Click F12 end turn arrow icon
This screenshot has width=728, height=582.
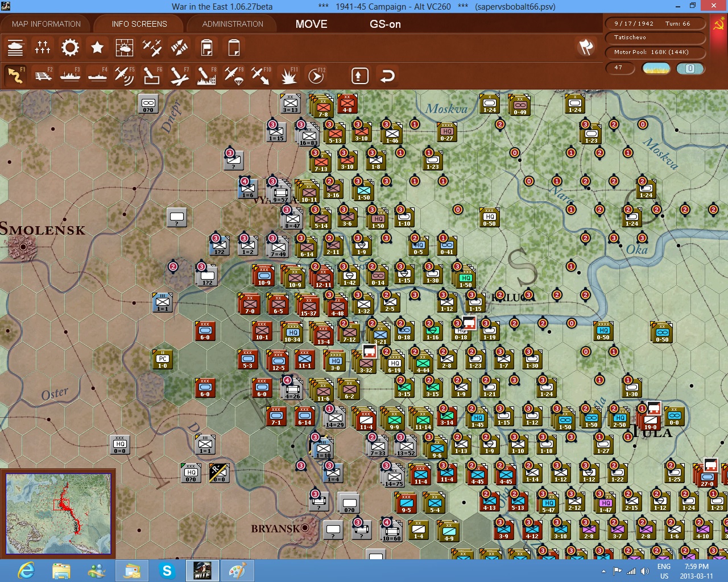tap(316, 76)
